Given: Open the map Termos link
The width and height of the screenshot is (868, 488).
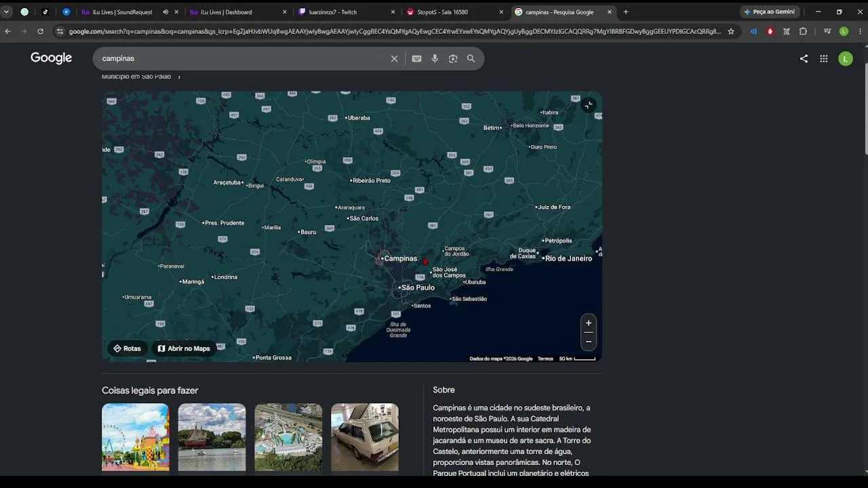Looking at the screenshot, I should (x=545, y=359).
